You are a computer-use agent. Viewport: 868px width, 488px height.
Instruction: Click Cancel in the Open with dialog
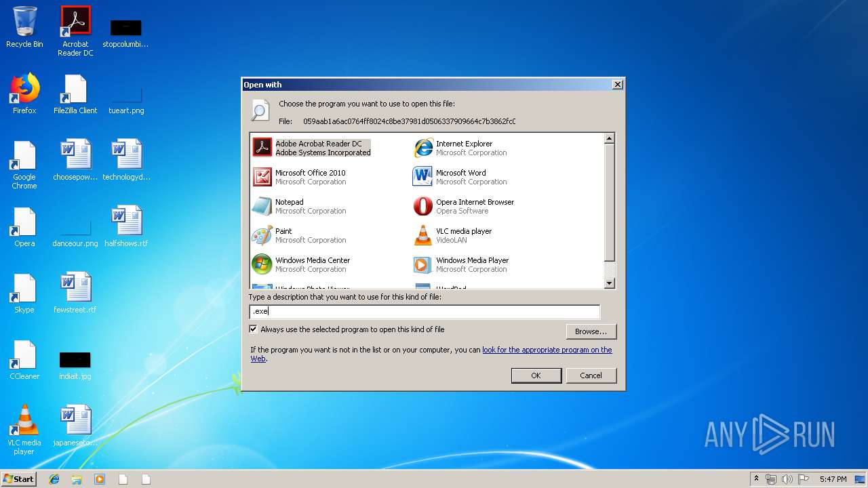(x=591, y=375)
